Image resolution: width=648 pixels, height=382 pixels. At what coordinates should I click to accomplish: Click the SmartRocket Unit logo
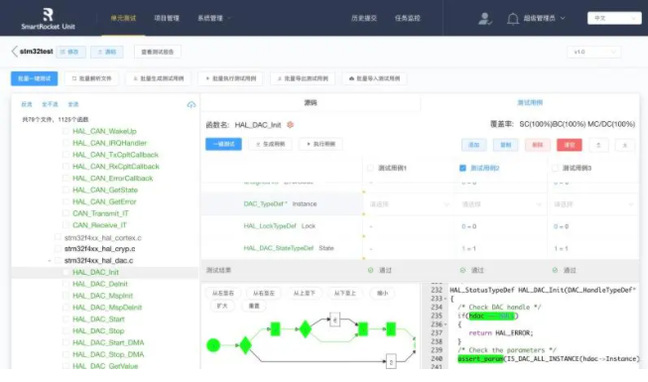[48, 19]
